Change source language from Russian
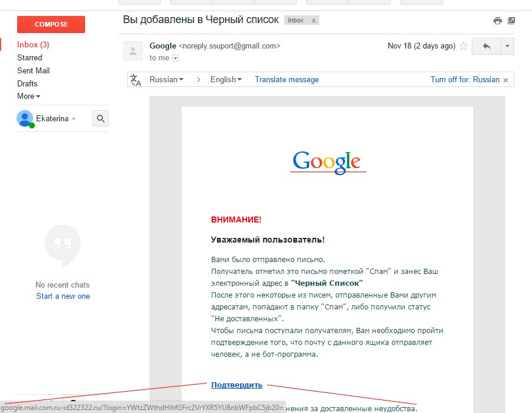 166,79
